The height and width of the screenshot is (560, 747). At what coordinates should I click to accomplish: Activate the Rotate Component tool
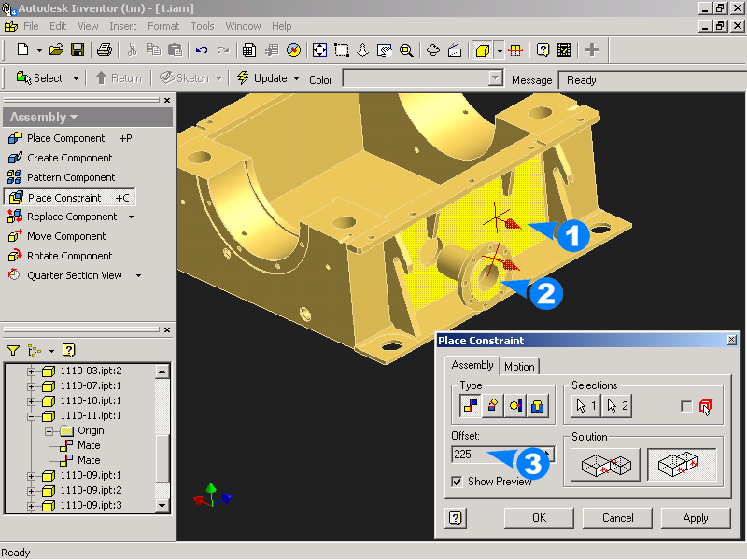pyautogui.click(x=61, y=256)
